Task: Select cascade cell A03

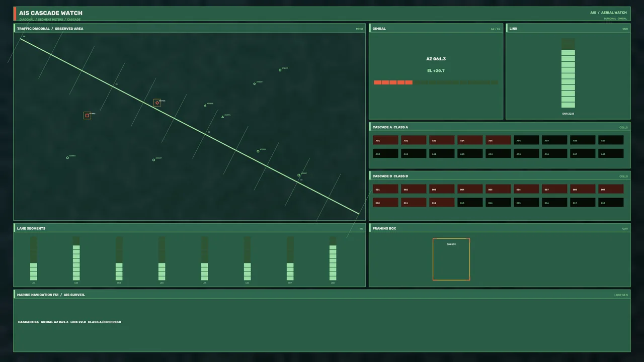Action: (x=442, y=140)
